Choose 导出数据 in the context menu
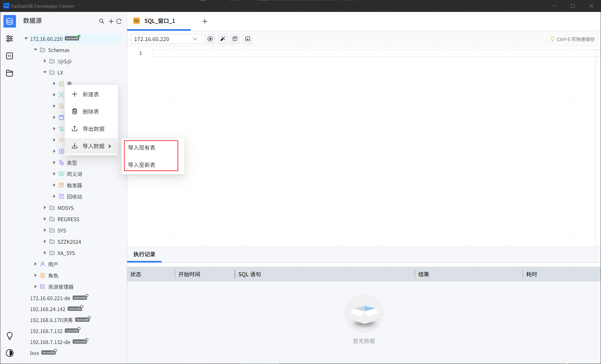 (93, 129)
